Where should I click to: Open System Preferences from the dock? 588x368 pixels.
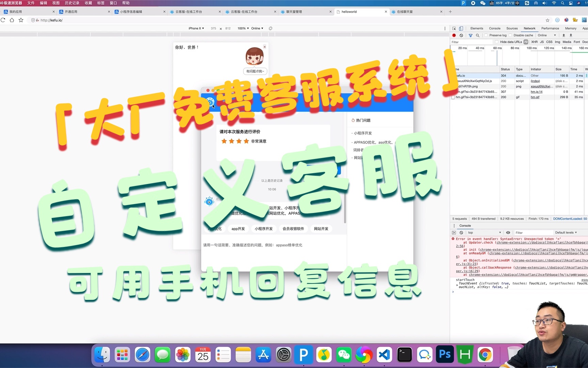pyautogui.click(x=284, y=355)
